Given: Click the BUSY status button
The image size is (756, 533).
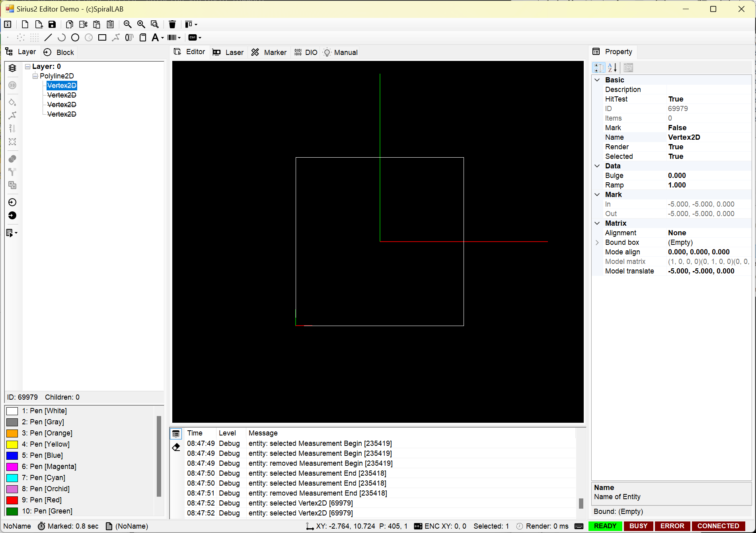Looking at the screenshot, I should [x=639, y=526].
